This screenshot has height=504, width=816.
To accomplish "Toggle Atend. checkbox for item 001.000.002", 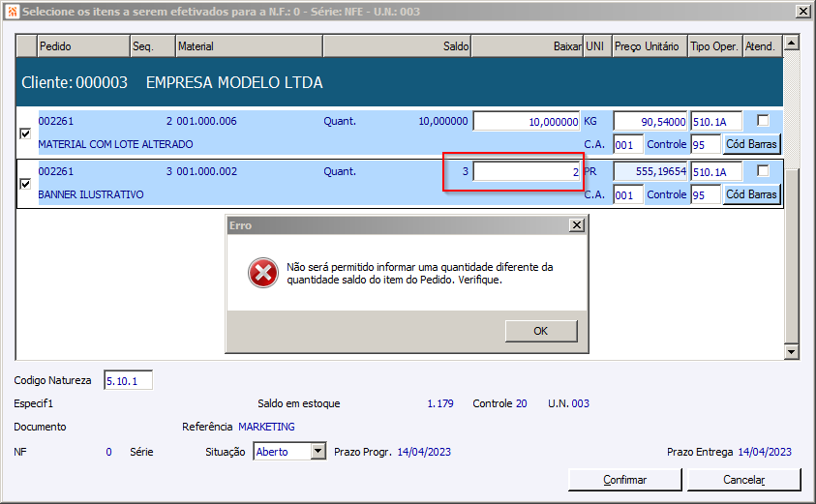I will tap(763, 170).
